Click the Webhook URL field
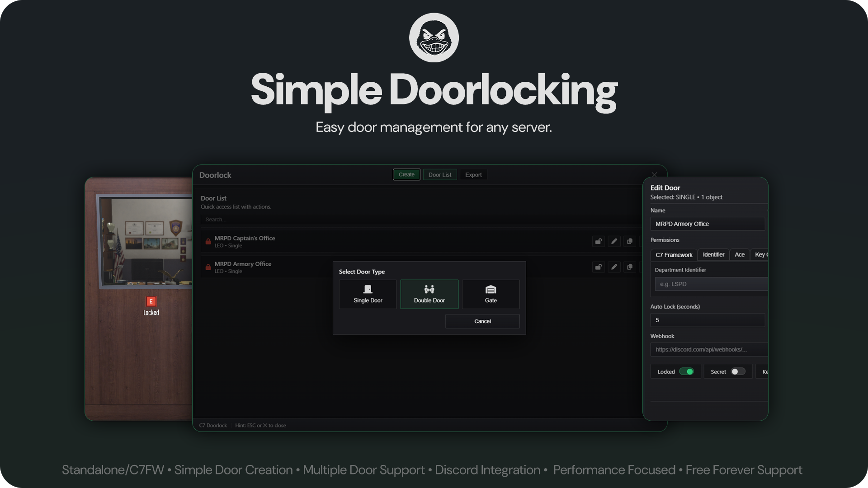The image size is (868, 488). [709, 350]
